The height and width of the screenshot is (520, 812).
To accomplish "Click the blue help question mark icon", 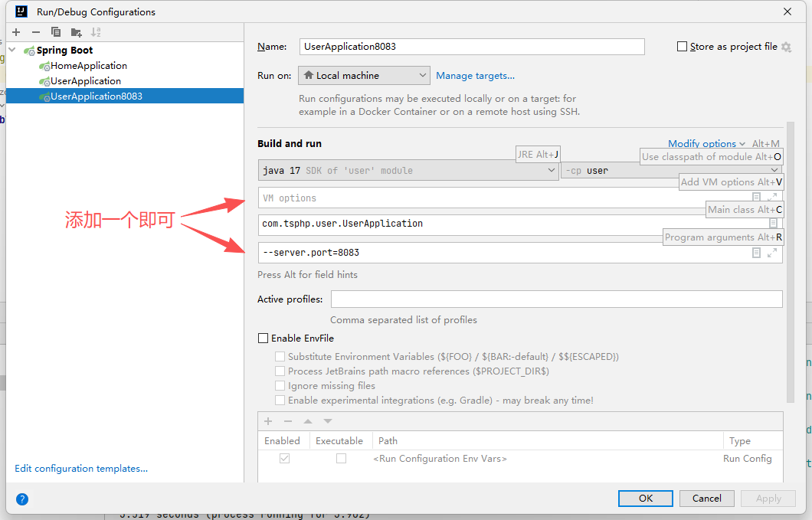I will [22, 499].
